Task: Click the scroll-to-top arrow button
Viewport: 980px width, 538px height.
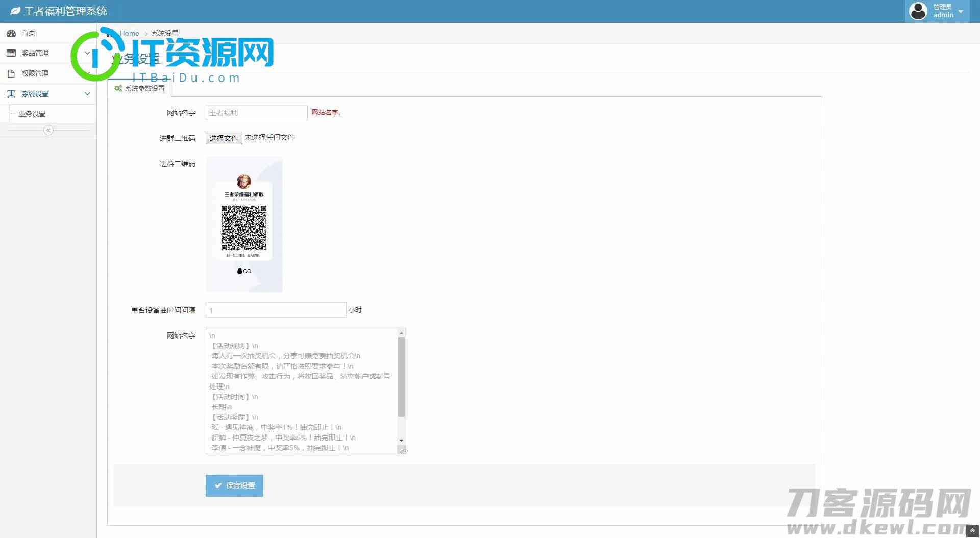Action: pos(972,531)
